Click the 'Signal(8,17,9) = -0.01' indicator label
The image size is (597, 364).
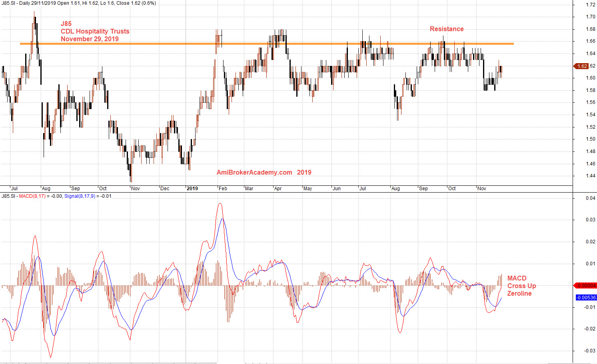point(88,196)
